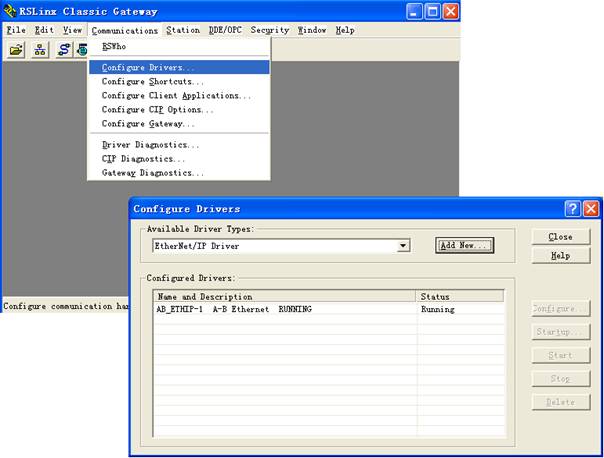Image resolution: width=604 pixels, height=458 pixels.
Task: Click the Close button in Configure Drivers
Action: click(x=560, y=237)
